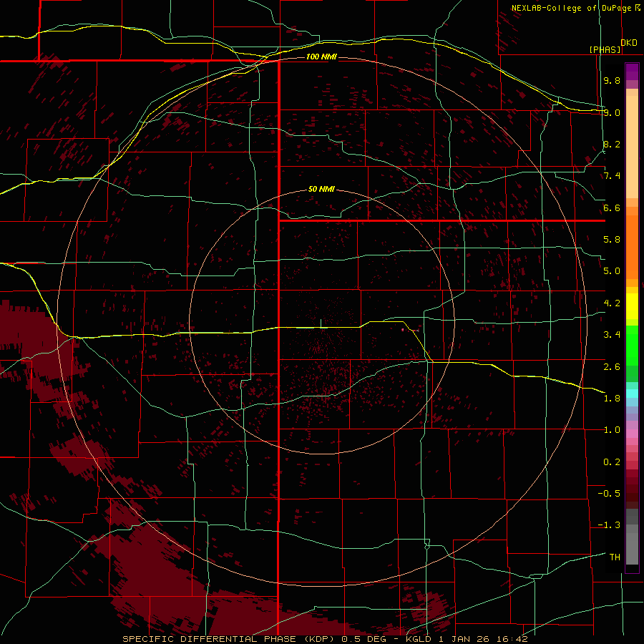Select the 9.8 scale value
Screen dimensions: 644x644
click(x=612, y=80)
